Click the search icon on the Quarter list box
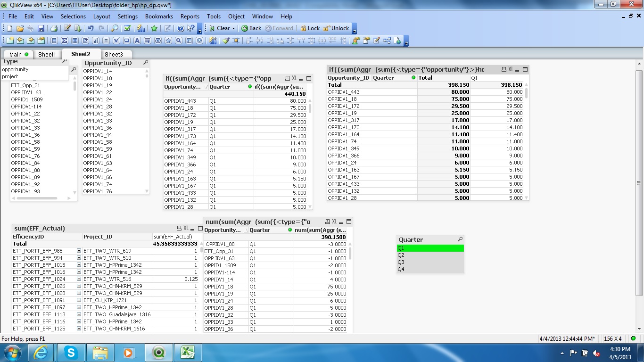 click(x=460, y=239)
